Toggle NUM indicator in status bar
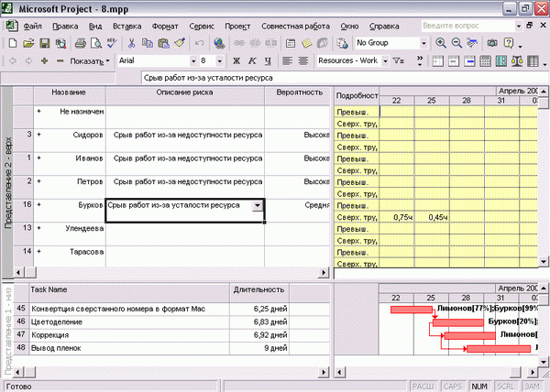The height and width of the screenshot is (392, 550). point(479,386)
